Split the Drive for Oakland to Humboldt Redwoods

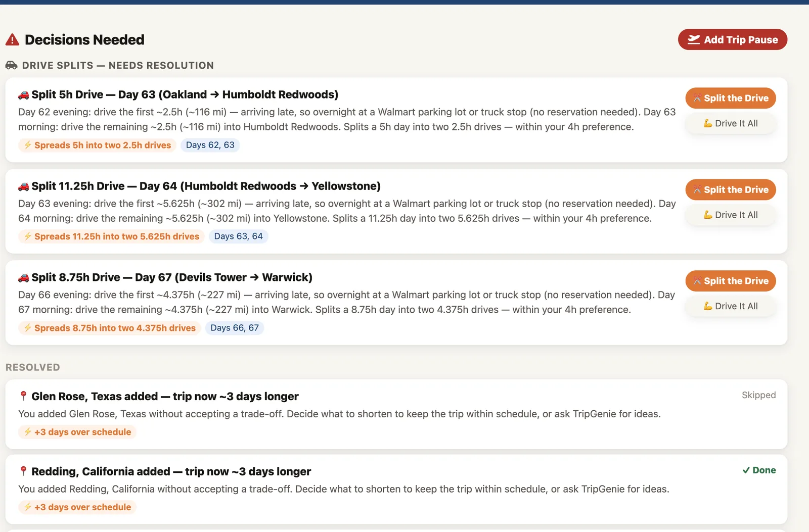731,98
